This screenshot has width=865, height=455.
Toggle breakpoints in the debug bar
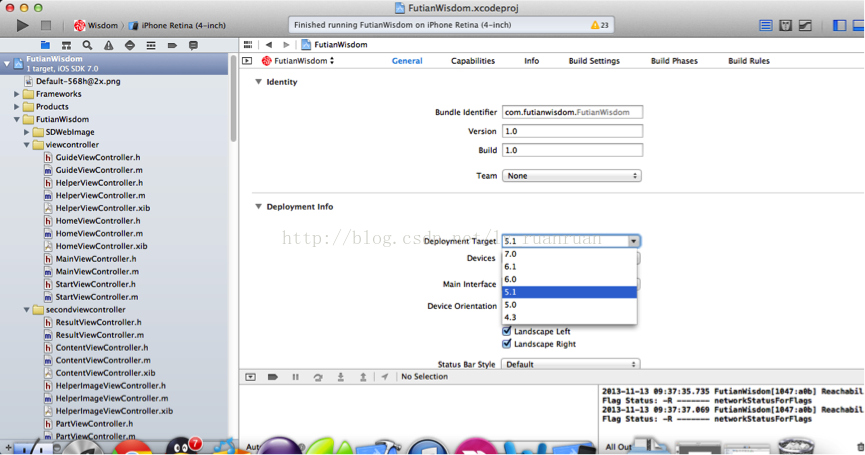tap(273, 377)
